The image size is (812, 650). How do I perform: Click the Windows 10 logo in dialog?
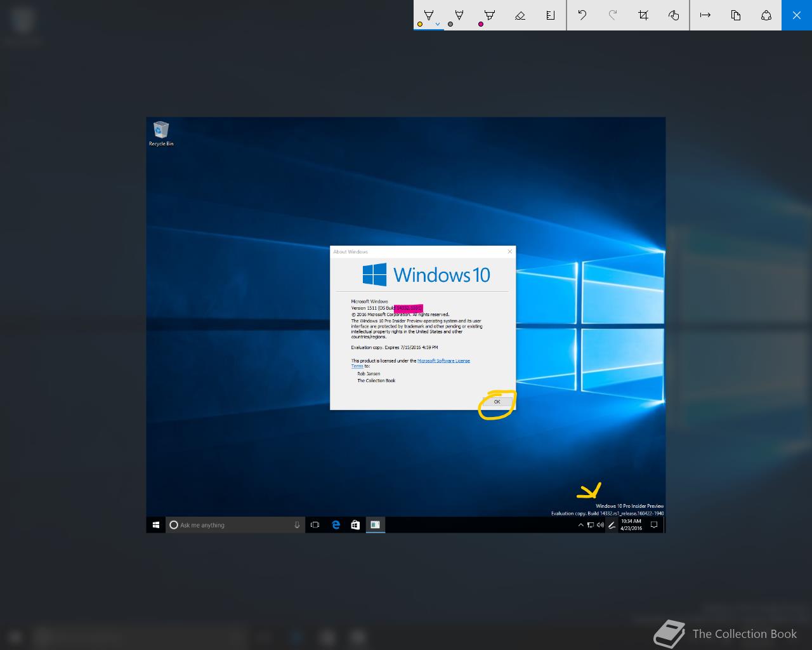tap(426, 275)
